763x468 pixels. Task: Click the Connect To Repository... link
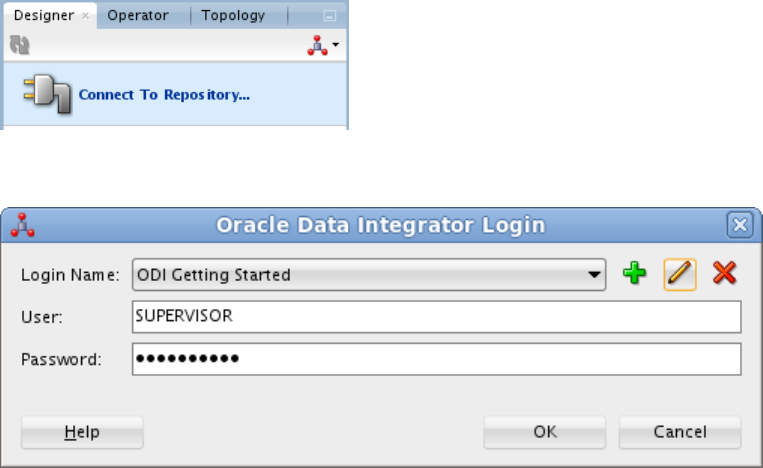(x=164, y=94)
